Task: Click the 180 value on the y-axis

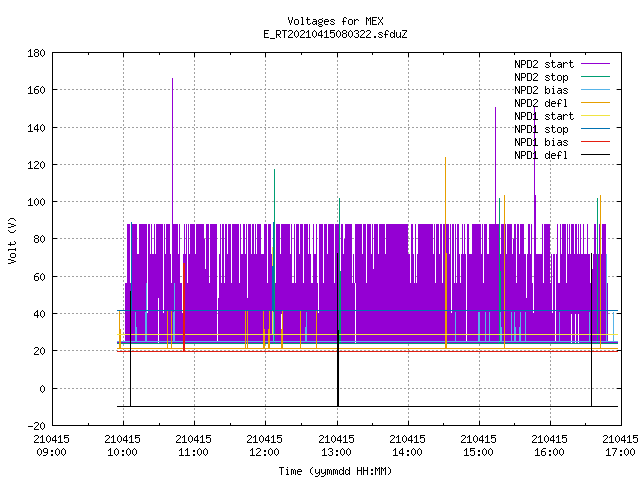Action: point(36,53)
